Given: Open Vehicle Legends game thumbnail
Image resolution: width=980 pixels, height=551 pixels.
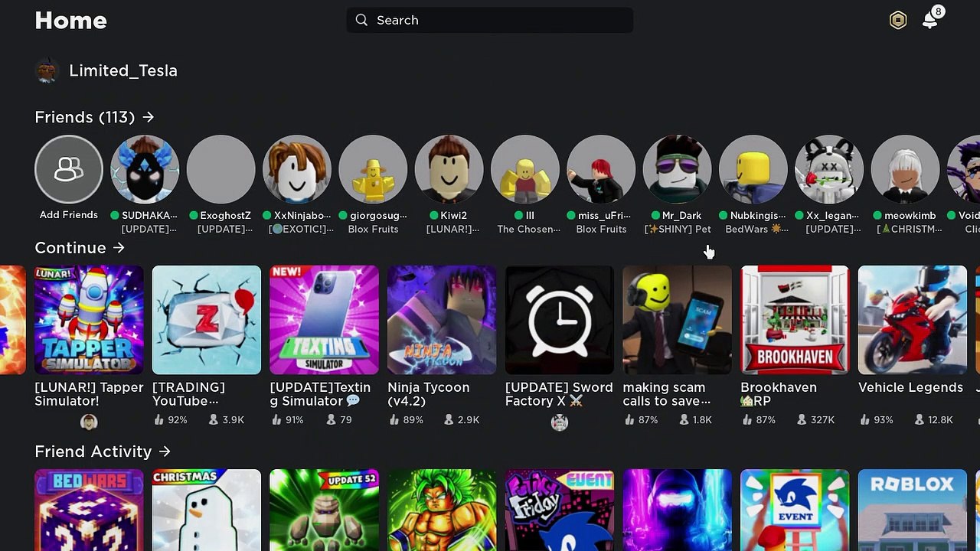Looking at the screenshot, I should point(913,320).
